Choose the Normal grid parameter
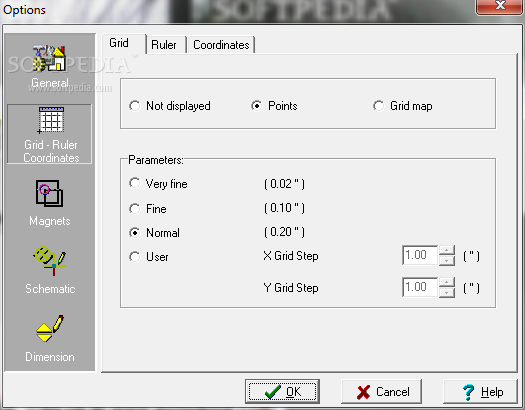This screenshot has width=525, height=410. point(154,233)
